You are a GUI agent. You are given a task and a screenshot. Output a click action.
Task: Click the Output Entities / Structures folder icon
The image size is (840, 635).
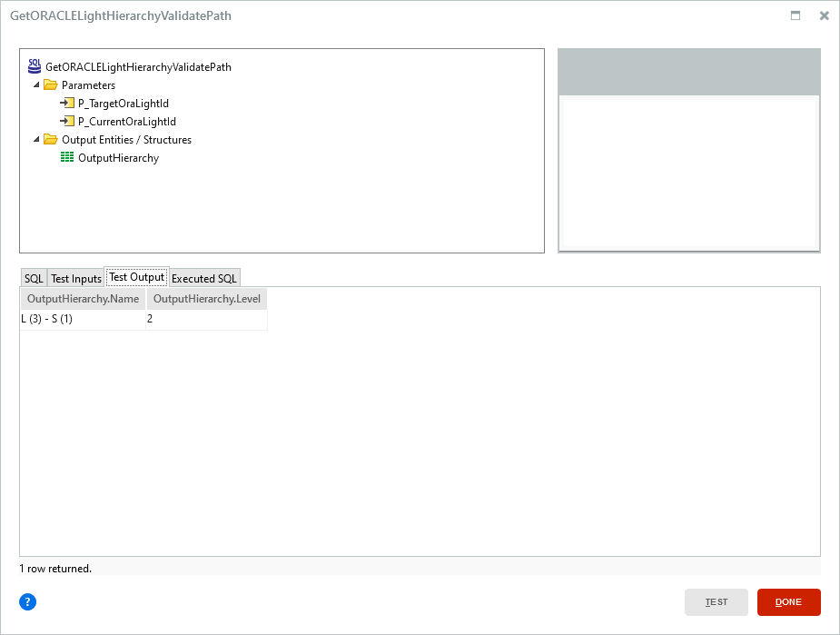50,139
